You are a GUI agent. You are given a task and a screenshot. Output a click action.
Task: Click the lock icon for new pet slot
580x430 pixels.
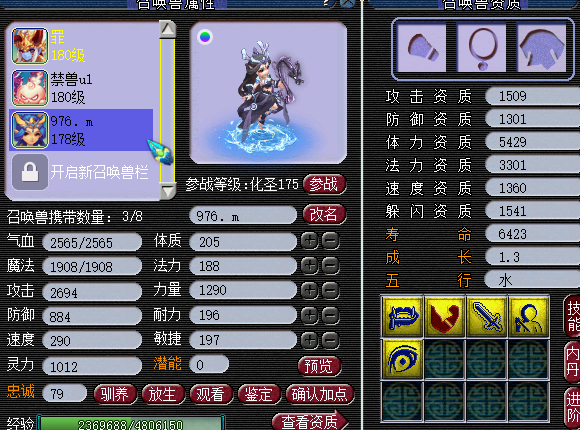(30, 172)
